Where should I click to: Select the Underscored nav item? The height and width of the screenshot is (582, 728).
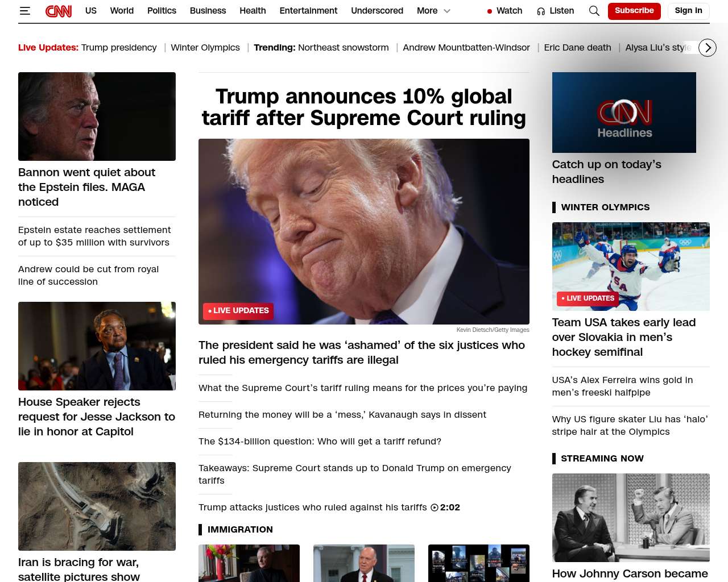click(x=377, y=11)
